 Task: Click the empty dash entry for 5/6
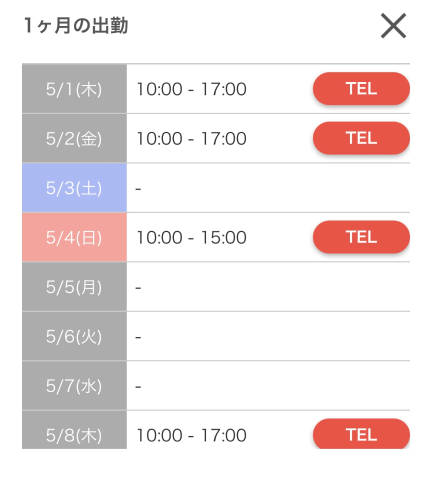(x=138, y=337)
